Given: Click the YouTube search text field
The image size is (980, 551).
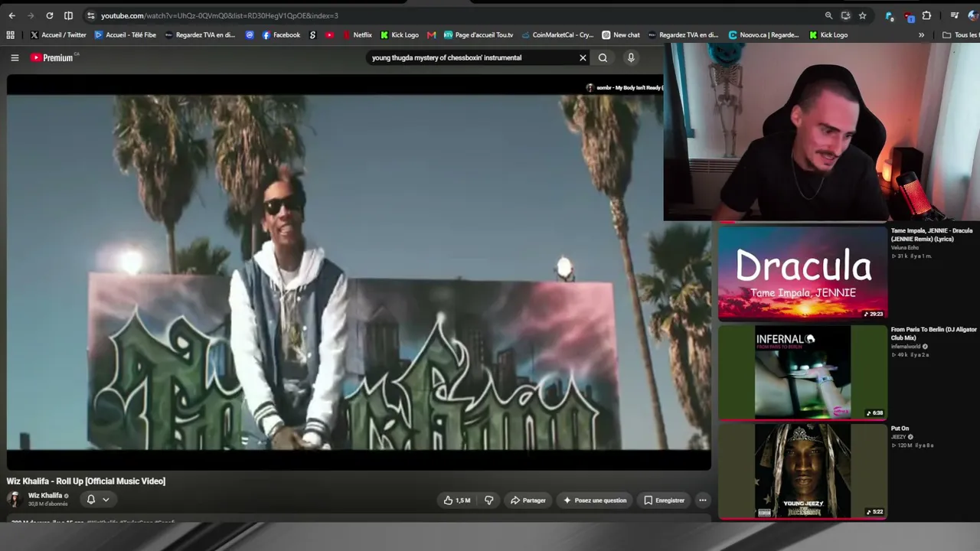Looking at the screenshot, I should (472, 57).
